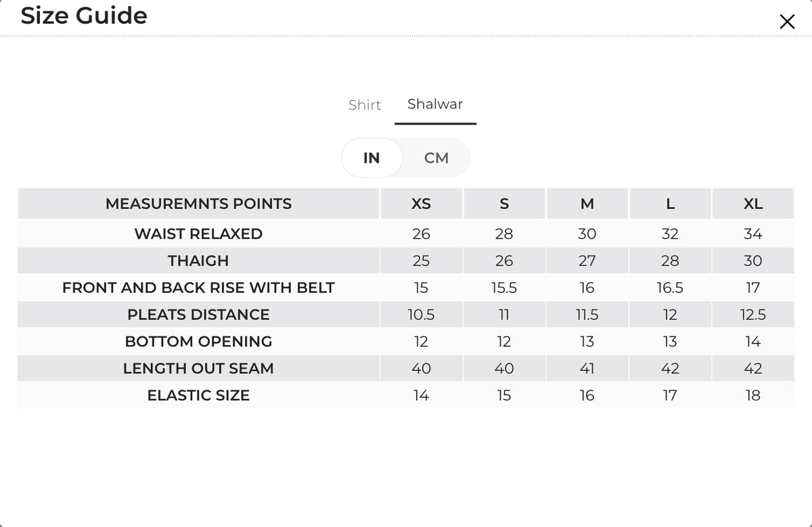Select the Shalwar tab

coord(435,104)
